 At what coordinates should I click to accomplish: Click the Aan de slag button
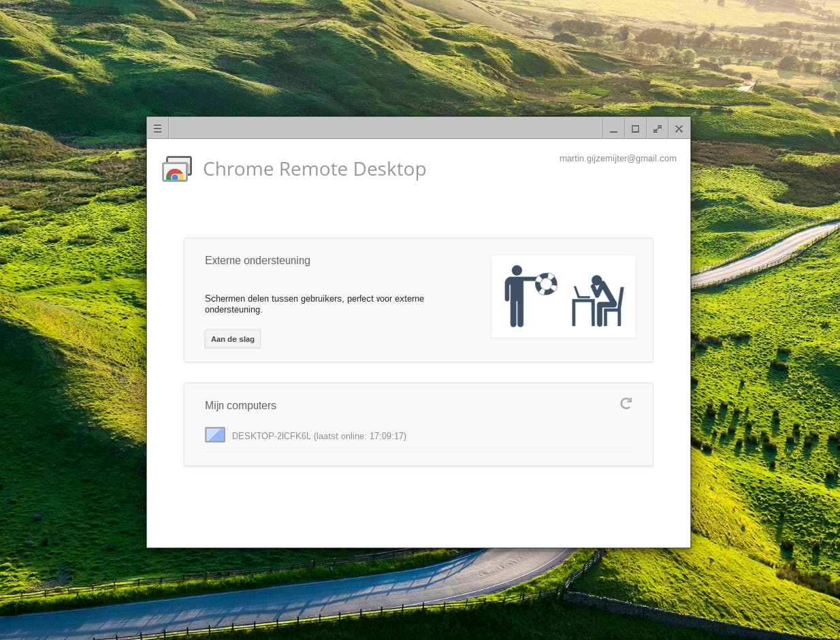pos(233,339)
